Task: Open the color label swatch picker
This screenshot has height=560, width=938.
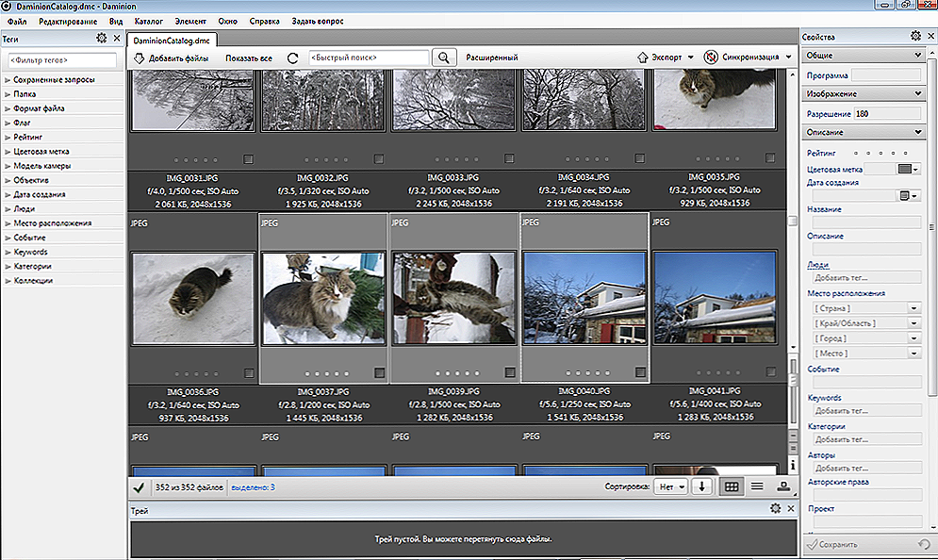Action: point(909,170)
